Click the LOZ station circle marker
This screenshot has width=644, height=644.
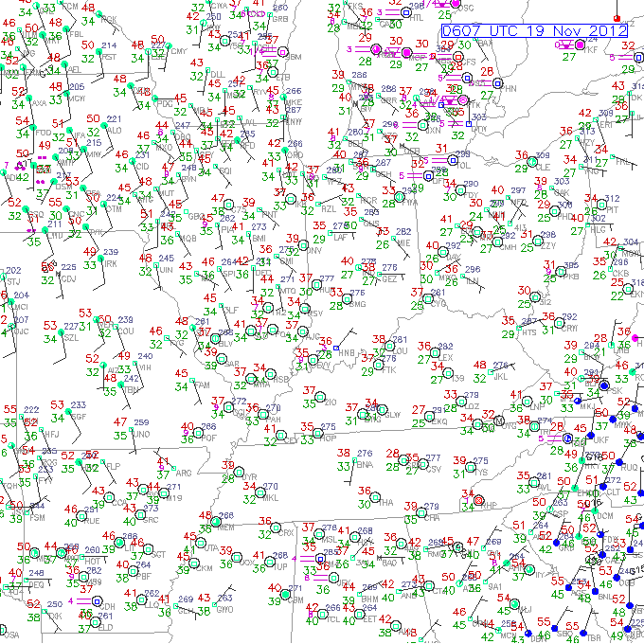tap(461, 401)
